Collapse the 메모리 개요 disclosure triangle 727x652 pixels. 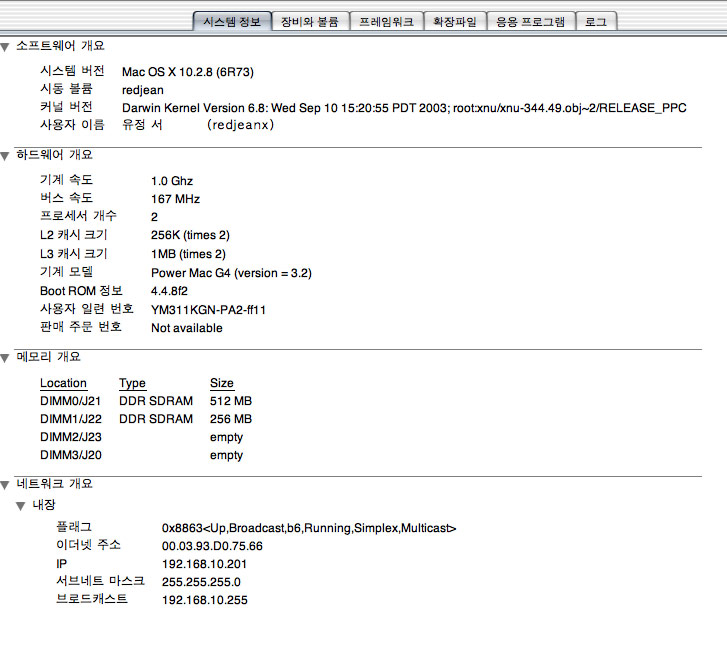pos(7,357)
